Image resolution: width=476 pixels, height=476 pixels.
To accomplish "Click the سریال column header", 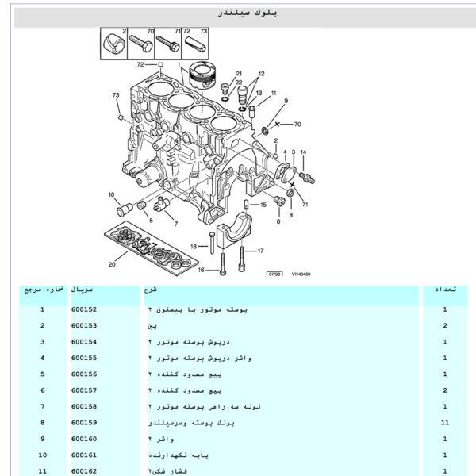I will [83, 290].
